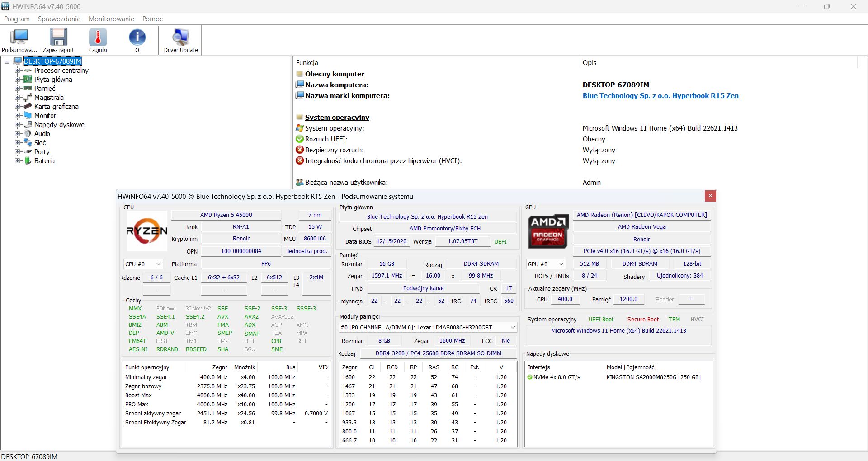
Task: Click the Jednostka prod. field
Action: click(307, 251)
